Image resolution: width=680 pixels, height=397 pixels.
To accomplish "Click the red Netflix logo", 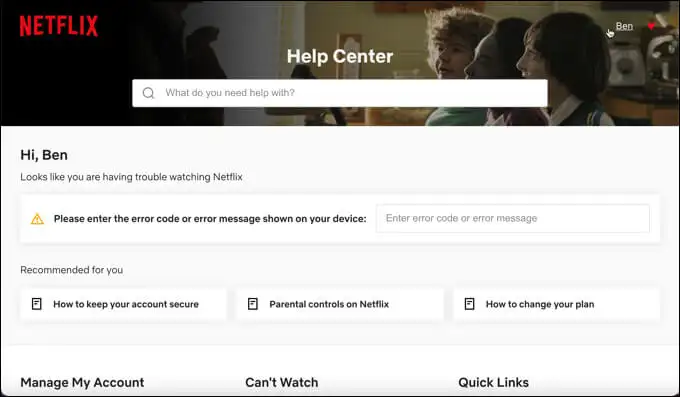I will click(59, 26).
